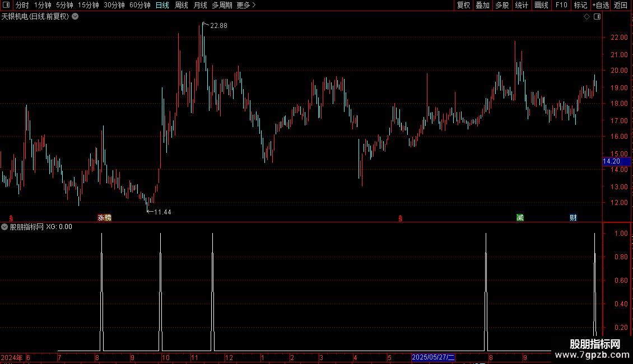Select the 5分钟 period tab
This screenshot has height=364, width=633.
64,5
